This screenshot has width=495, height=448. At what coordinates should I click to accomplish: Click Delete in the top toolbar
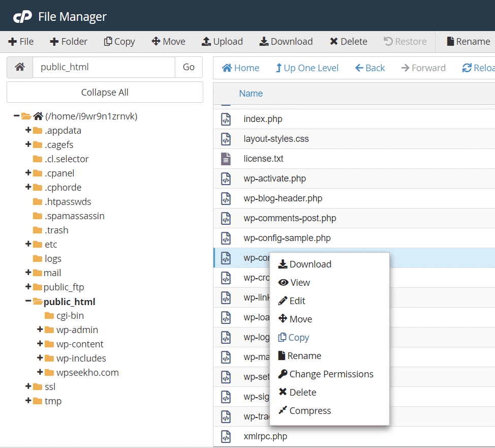click(x=349, y=41)
